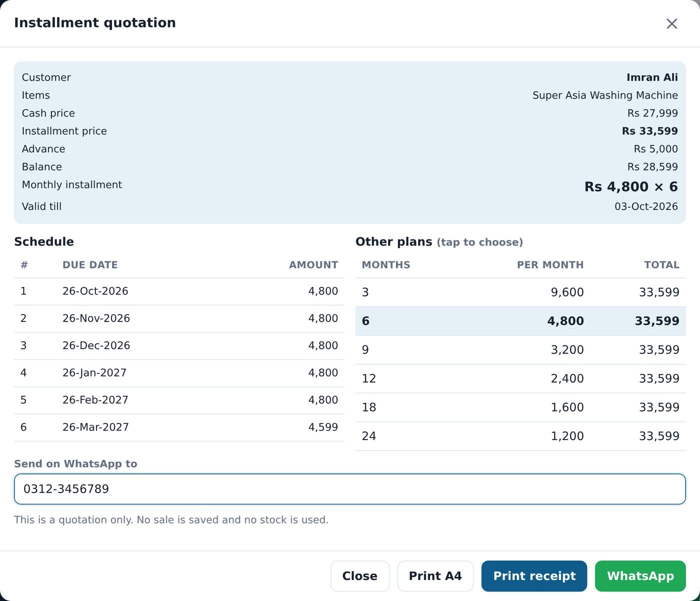Click the valid till date 03-Oct-2026
This screenshot has height=601, width=700.
pos(646,206)
